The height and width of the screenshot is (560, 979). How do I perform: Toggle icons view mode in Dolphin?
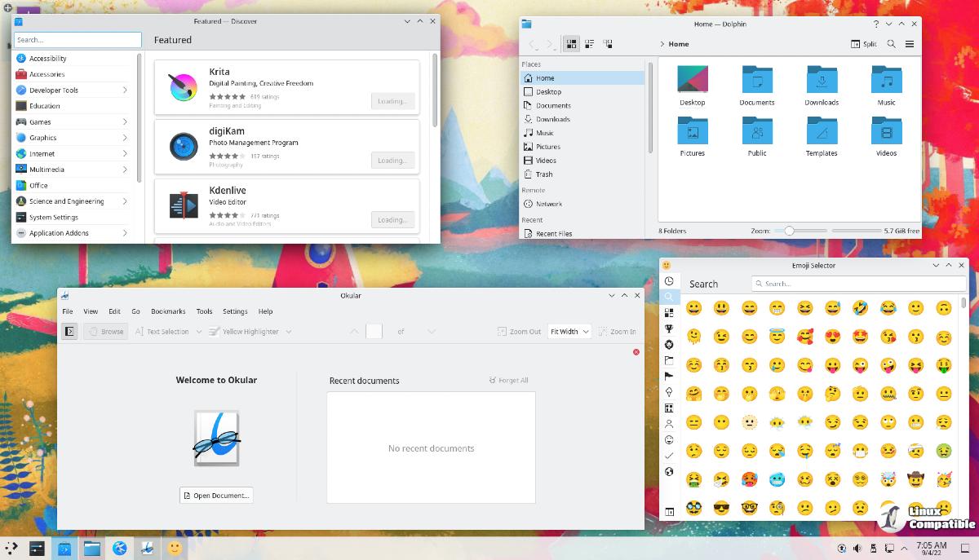click(571, 44)
